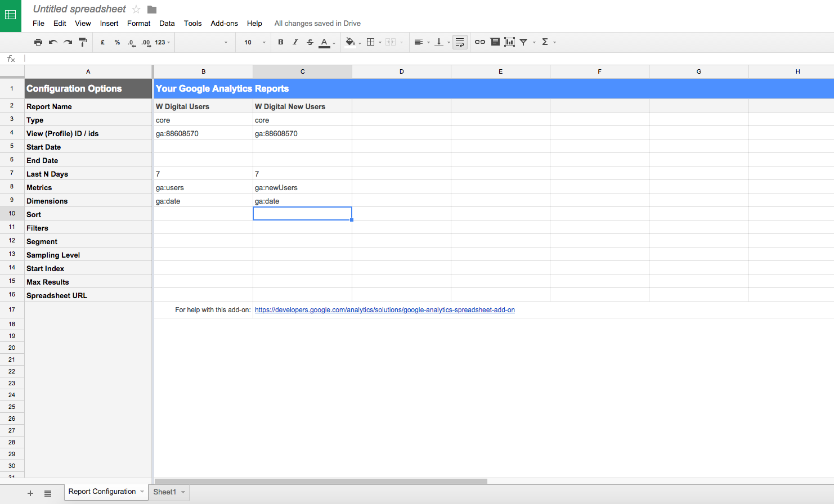Open the font family dropdown
The height and width of the screenshot is (504, 834).
coord(205,42)
